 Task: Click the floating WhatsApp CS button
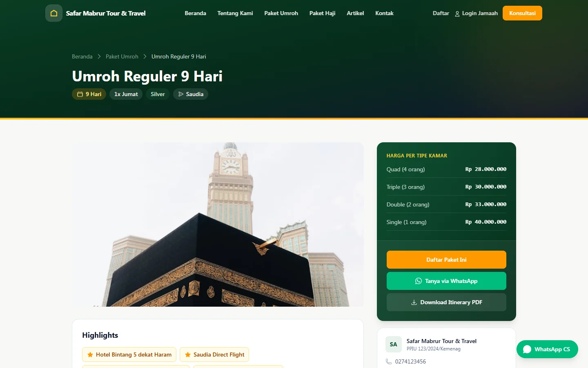click(x=547, y=349)
